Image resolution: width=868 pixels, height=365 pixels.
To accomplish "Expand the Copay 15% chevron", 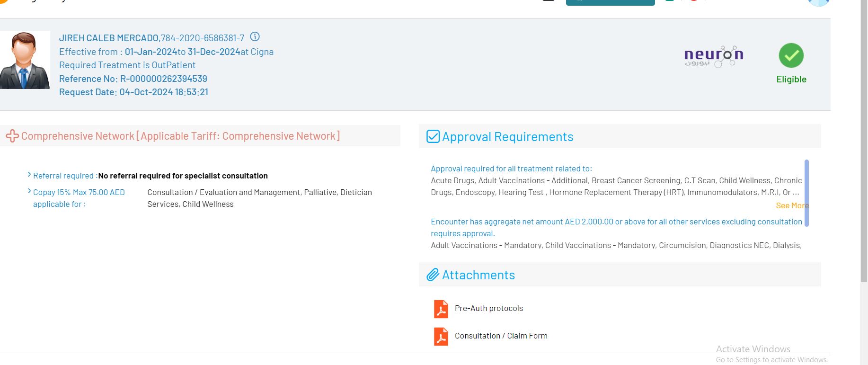I will tap(29, 191).
